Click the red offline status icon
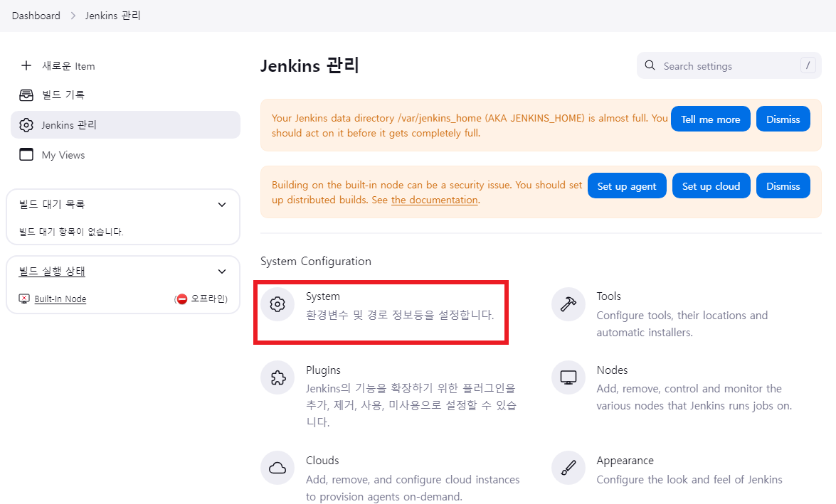 tap(182, 299)
